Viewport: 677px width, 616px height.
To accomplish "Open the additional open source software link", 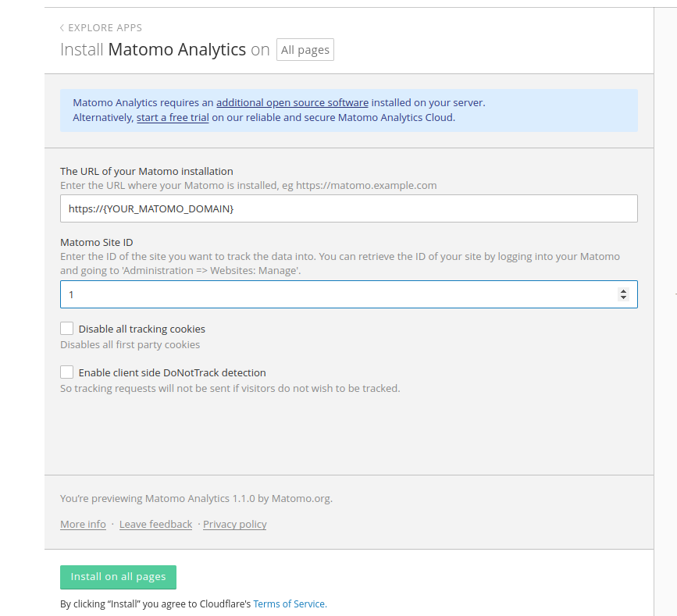I will coord(292,102).
